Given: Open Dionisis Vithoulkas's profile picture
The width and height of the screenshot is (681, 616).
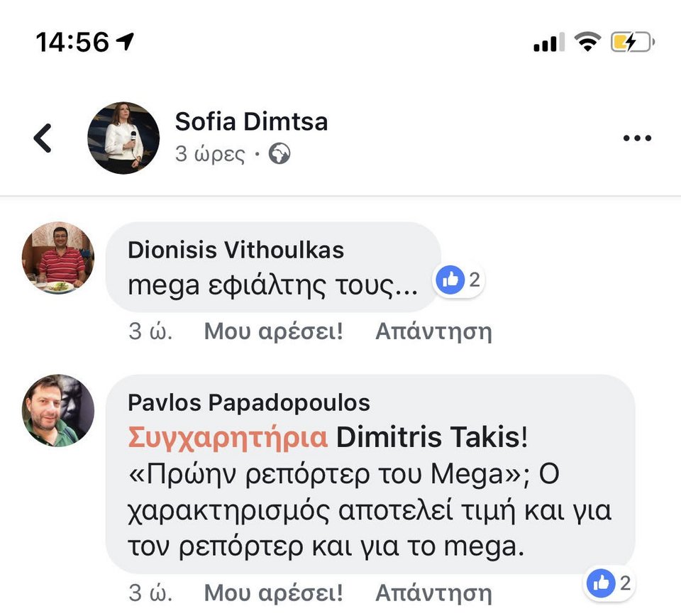Looking at the screenshot, I should click(58, 258).
